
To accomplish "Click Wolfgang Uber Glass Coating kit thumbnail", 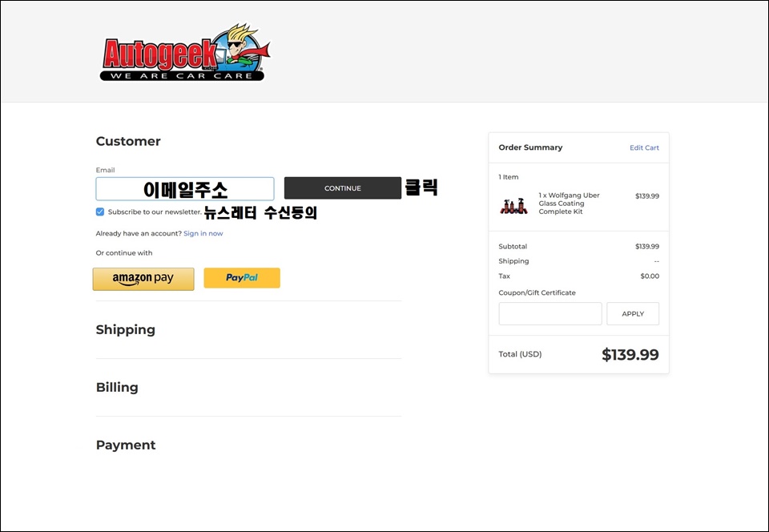I will [x=513, y=206].
